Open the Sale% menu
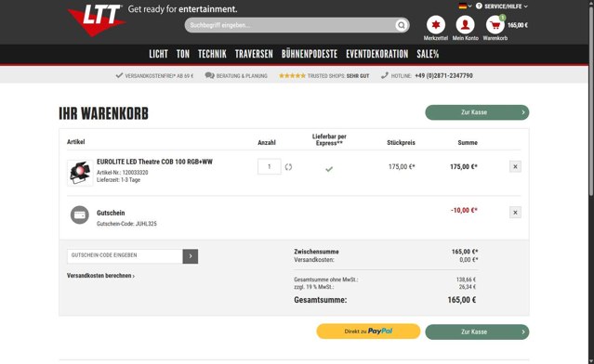Image resolution: width=594 pixels, height=364 pixels. click(428, 54)
